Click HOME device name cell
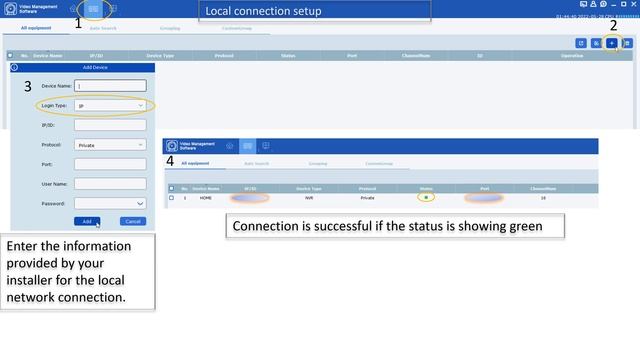This screenshot has width=640, height=360. pos(206,198)
